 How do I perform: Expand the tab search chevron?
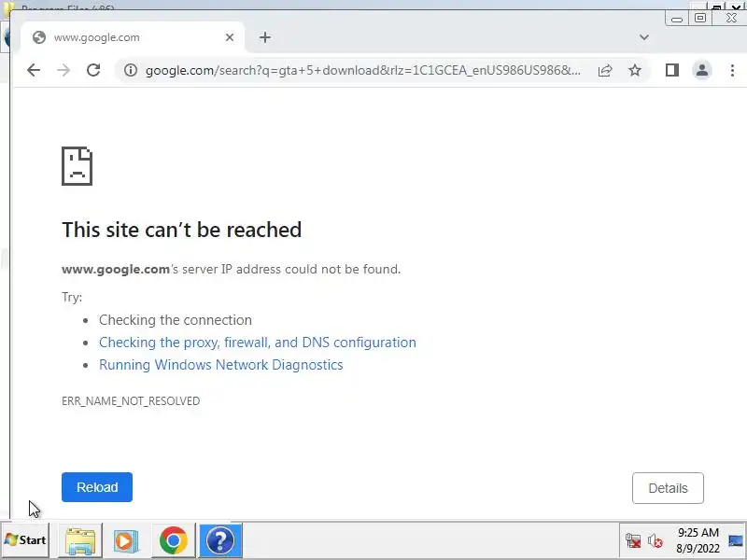click(644, 37)
